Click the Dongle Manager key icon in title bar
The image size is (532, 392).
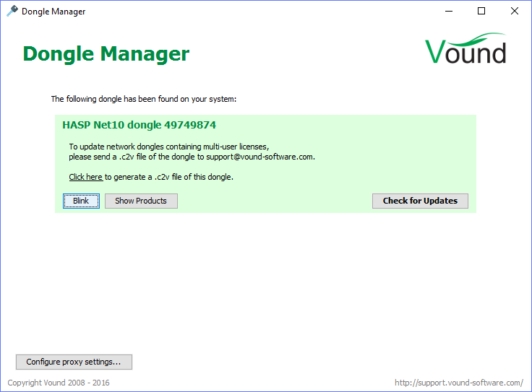(12, 12)
